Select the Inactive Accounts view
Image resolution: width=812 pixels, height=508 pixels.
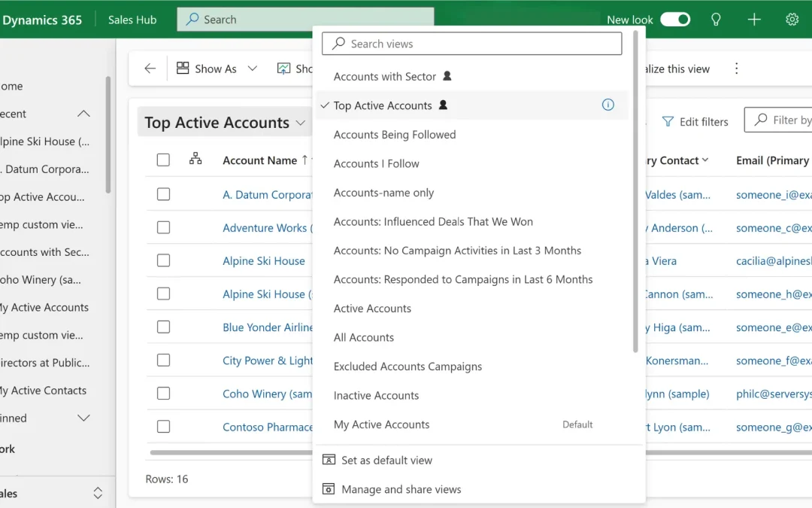[471, 396]
